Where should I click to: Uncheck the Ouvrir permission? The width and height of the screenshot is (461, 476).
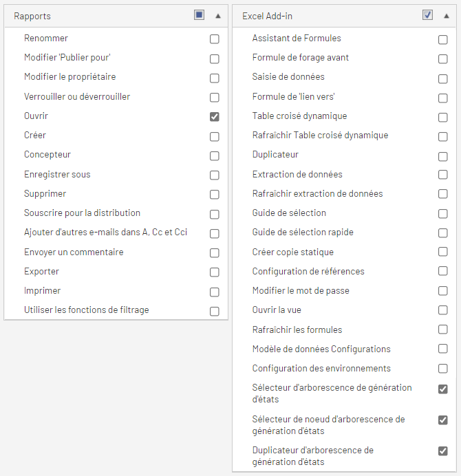[215, 116]
